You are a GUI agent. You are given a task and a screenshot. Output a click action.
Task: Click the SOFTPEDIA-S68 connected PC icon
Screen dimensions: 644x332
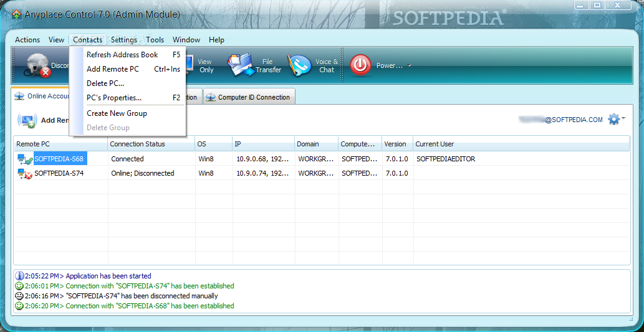click(x=25, y=159)
